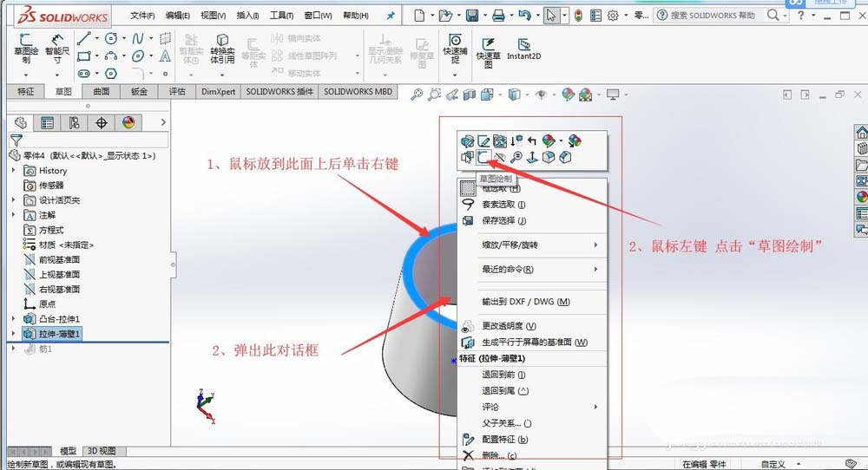Toggle Hide/Show Items eye in view toolbar

coord(541,95)
